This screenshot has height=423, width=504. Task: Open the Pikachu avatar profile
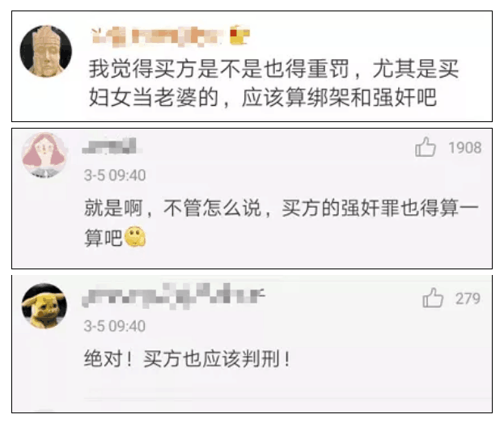click(44, 306)
